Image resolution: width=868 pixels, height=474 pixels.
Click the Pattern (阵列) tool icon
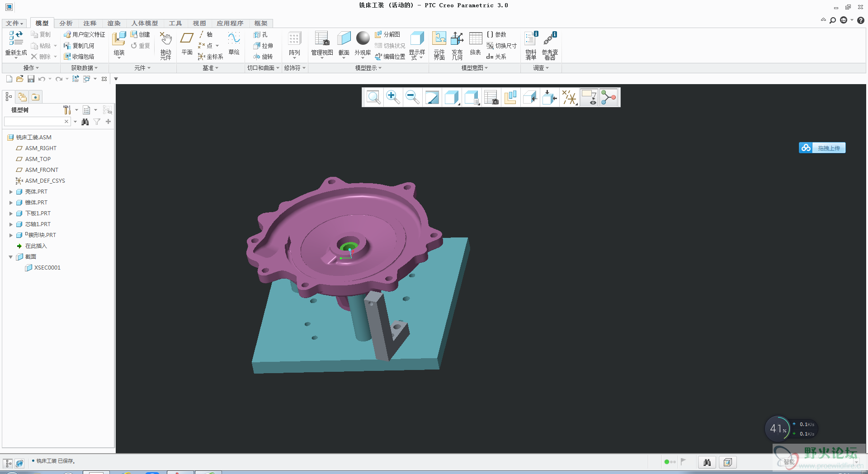click(294, 38)
